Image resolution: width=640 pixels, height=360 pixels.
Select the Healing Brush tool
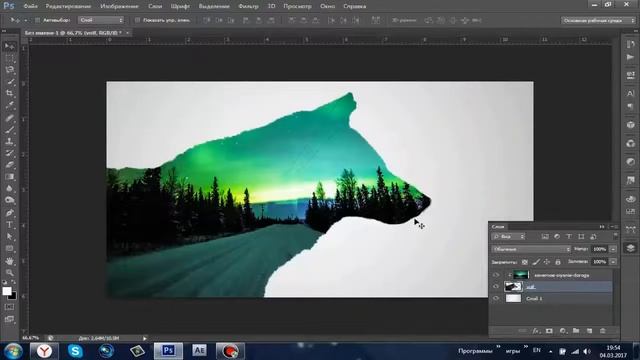[9, 118]
